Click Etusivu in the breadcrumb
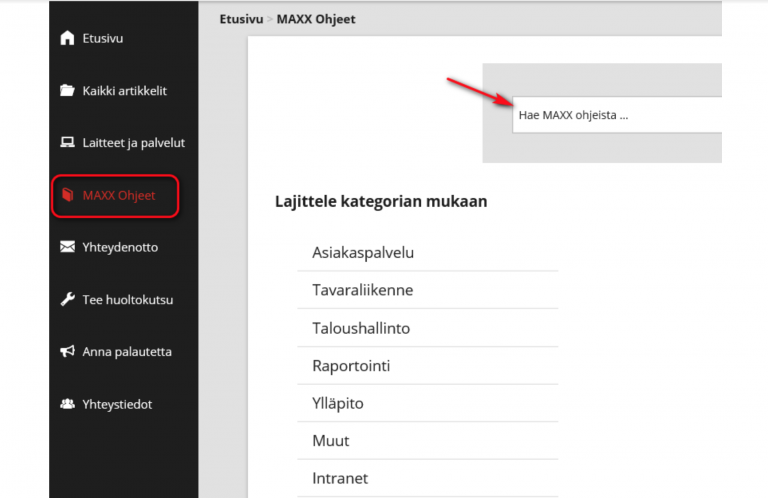 coord(241,19)
